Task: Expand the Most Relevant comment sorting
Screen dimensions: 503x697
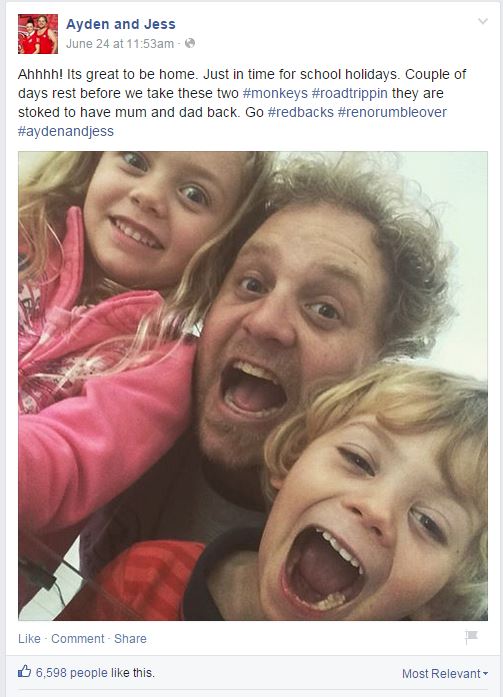Action: [x=445, y=674]
